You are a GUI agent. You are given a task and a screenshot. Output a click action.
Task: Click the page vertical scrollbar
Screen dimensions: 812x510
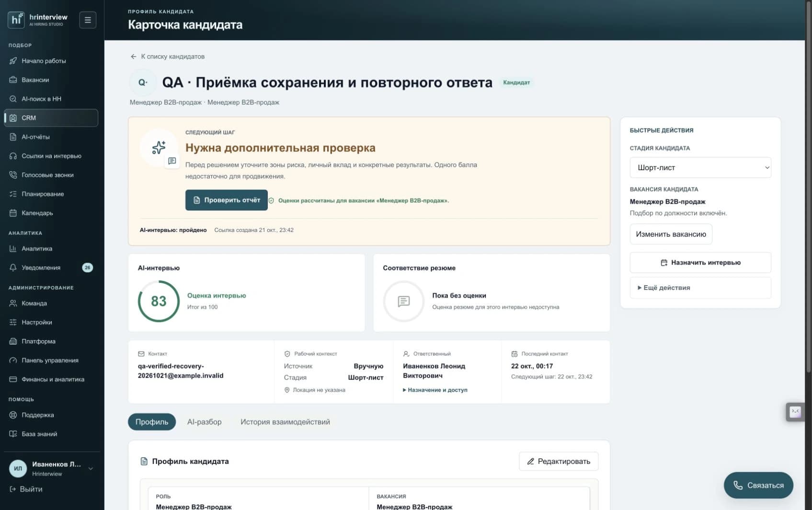pos(809,187)
